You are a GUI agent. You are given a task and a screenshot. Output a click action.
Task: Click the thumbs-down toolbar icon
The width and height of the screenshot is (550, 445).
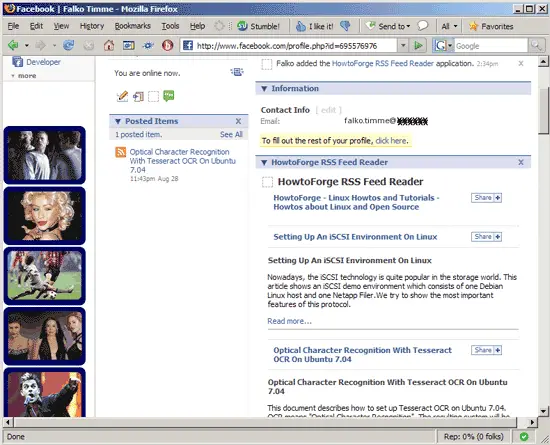(x=345, y=26)
